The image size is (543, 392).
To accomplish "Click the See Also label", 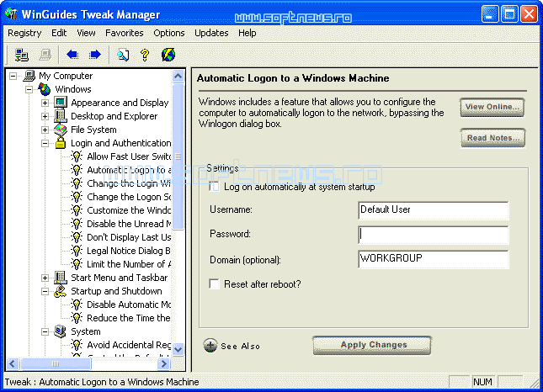I will click(240, 346).
